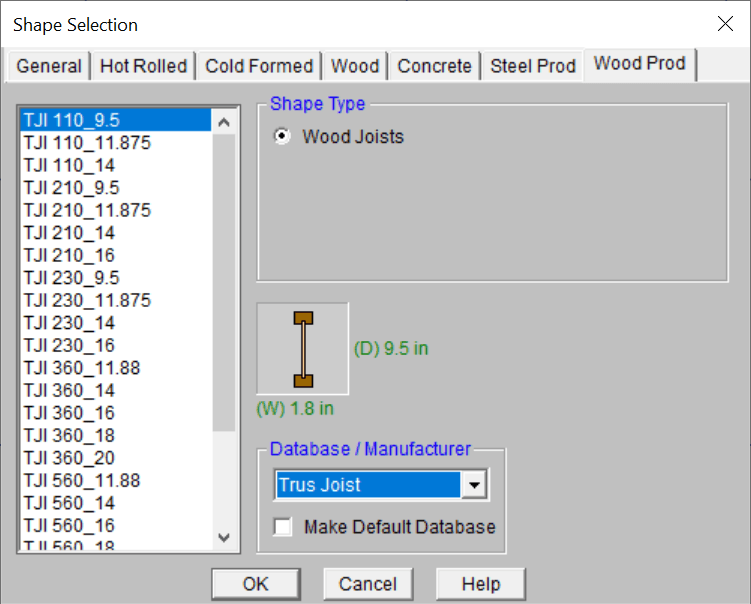
Task: Go to the Steel Prod tab
Action: tap(532, 66)
